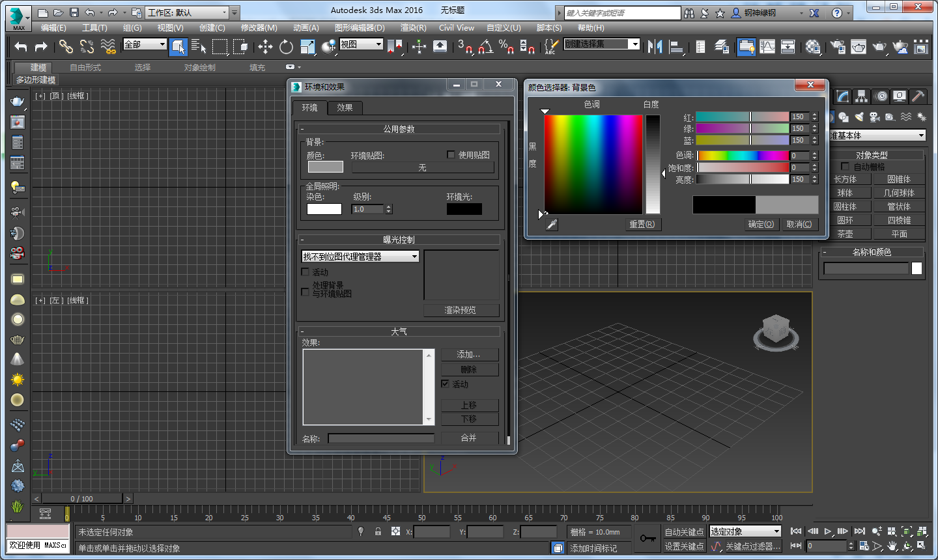This screenshot has width=938, height=560.
Task: Open the workspace selector dropdown
Action: [188, 12]
